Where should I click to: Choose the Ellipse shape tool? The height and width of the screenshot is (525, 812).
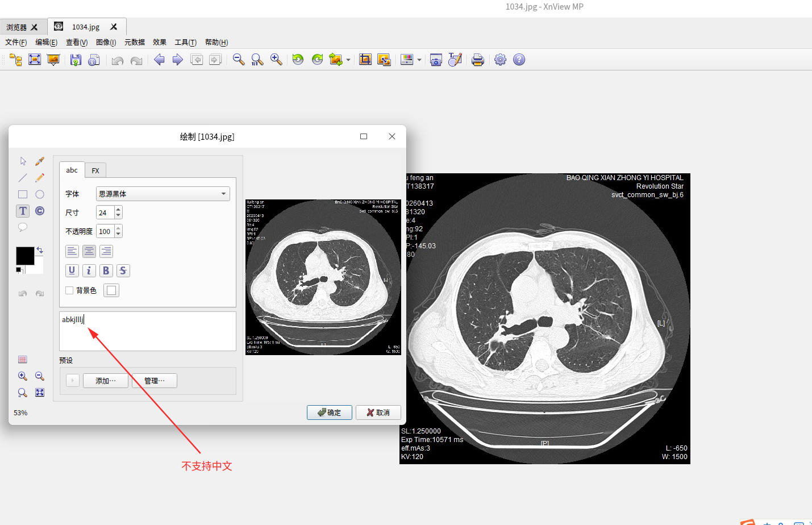click(x=40, y=194)
